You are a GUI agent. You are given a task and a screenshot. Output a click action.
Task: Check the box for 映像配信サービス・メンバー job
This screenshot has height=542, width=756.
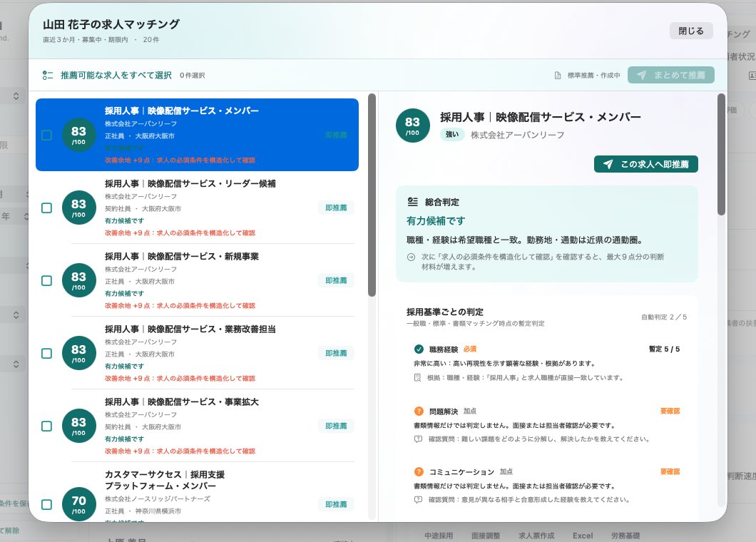click(47, 135)
